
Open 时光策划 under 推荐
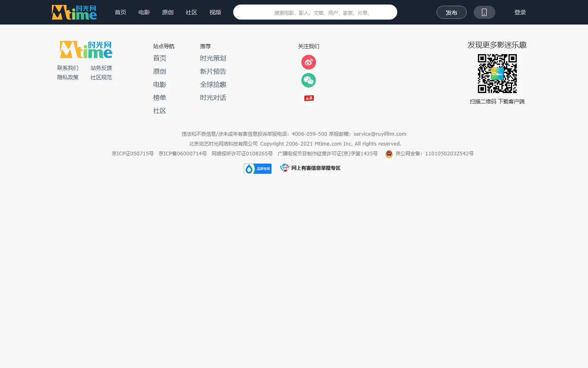pos(213,58)
